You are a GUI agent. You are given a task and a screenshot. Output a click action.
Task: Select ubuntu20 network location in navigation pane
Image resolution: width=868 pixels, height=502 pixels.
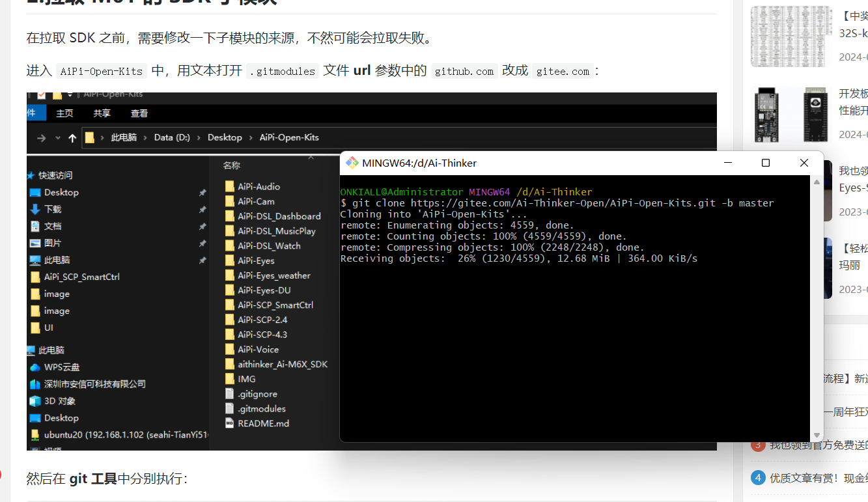tap(126, 435)
